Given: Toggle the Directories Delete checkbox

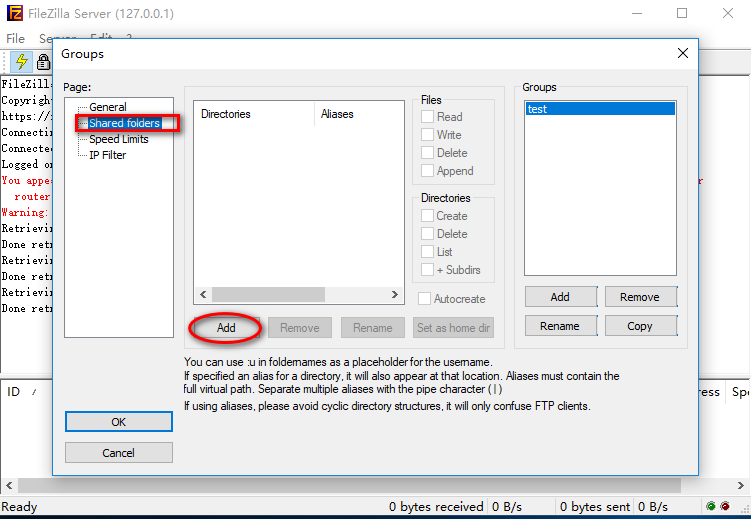Looking at the screenshot, I should [x=427, y=234].
